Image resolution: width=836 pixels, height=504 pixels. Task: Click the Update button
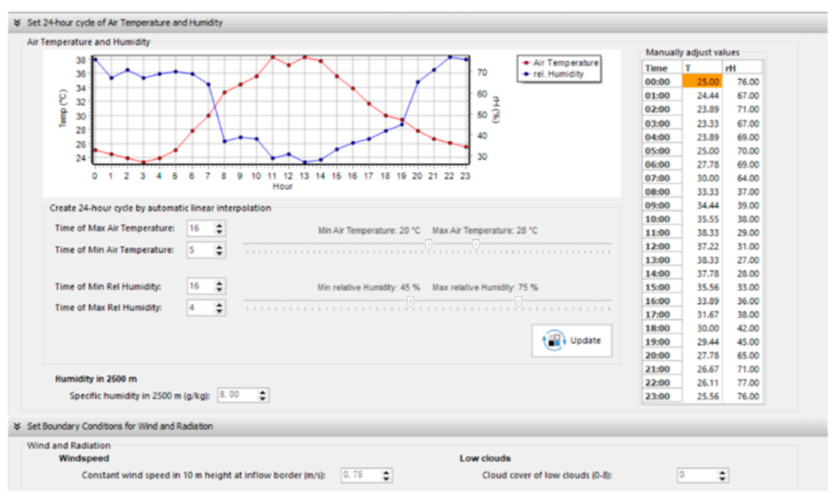[x=572, y=341]
